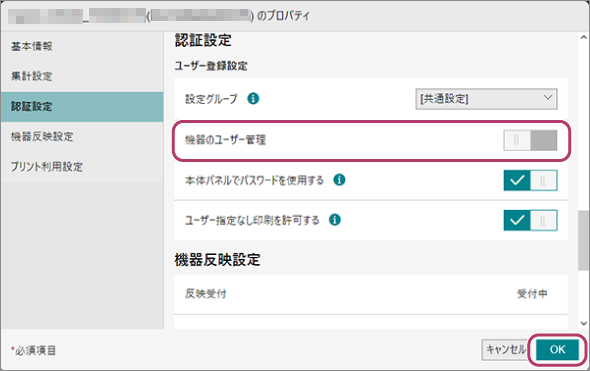Viewport: 590px width, 371px height.
Task: Select 認証設定 in the sidebar
Action: point(82,106)
